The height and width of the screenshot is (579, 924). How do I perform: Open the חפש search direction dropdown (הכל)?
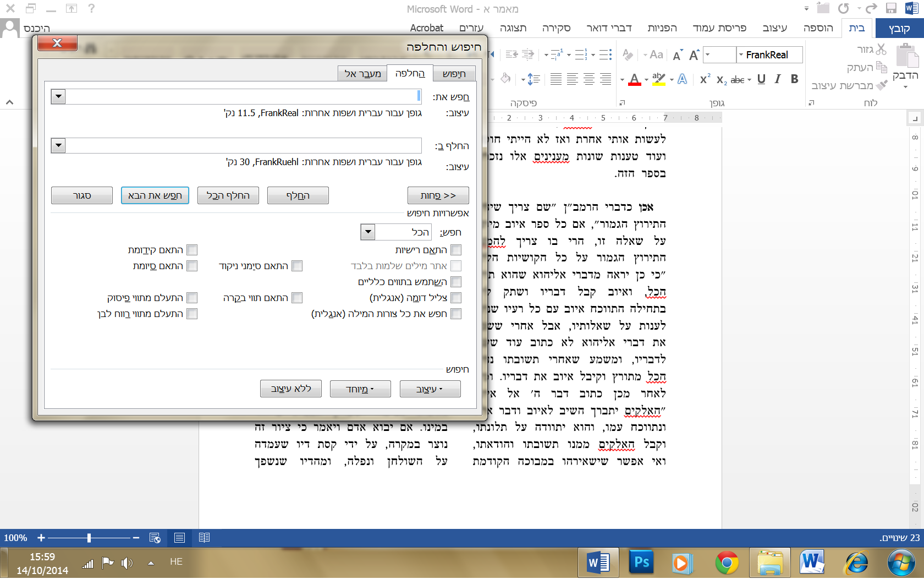[368, 232]
